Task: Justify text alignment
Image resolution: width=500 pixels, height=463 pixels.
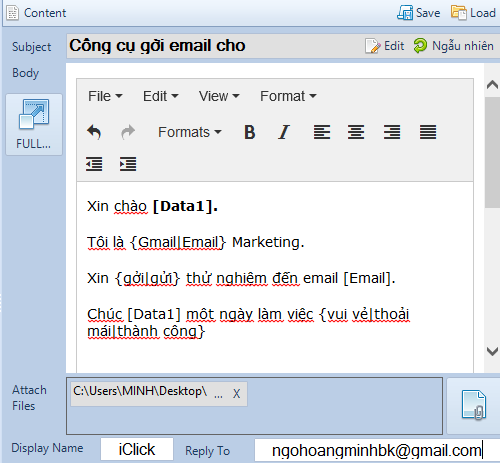Action: tap(428, 132)
